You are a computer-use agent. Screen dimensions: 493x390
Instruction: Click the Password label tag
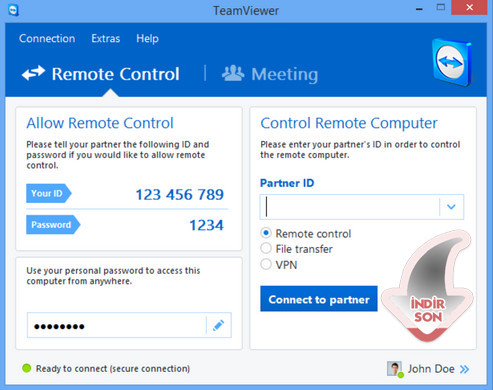53,225
